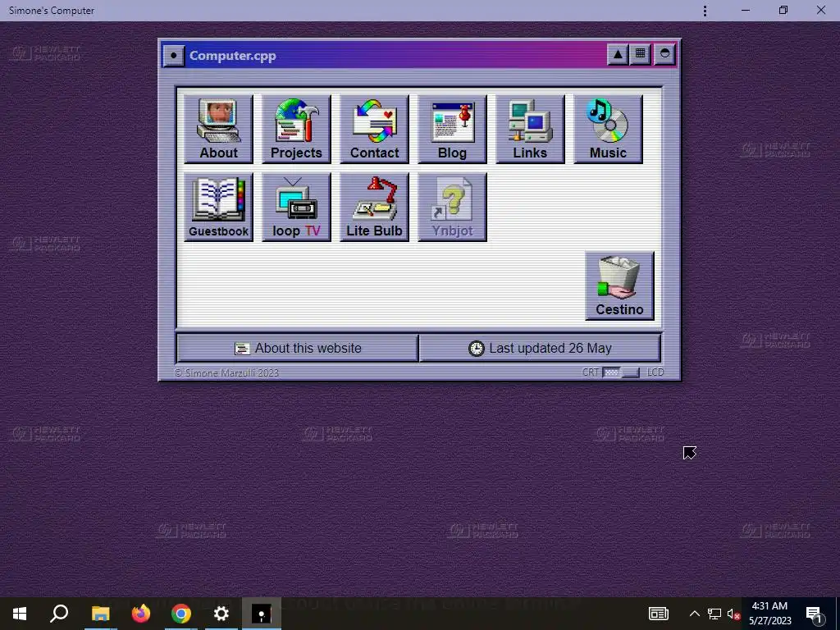Viewport: 840px width, 630px height.
Task: Launch Google Chrome from the taskbar
Action: click(x=181, y=614)
